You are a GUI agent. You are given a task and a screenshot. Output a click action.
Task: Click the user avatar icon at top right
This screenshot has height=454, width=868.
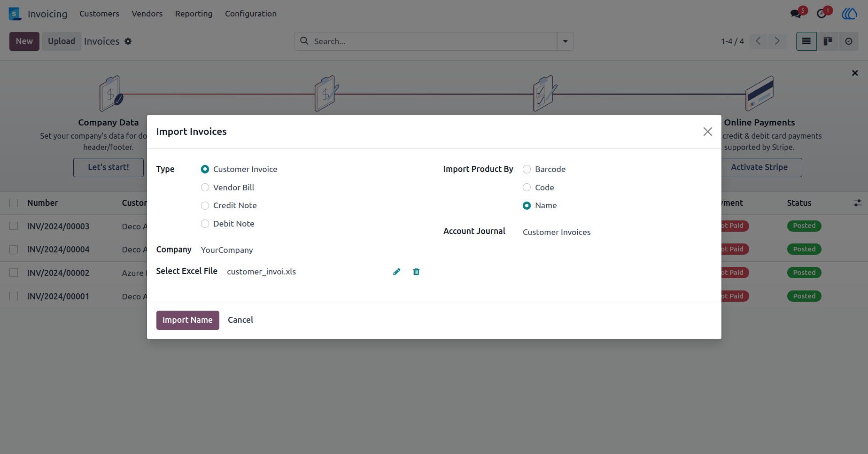click(849, 14)
